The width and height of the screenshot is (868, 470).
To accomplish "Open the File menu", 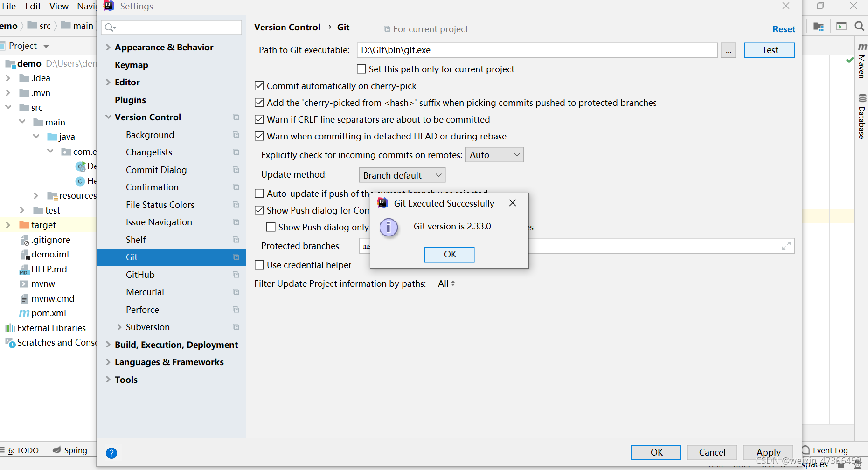I will pos(8,6).
